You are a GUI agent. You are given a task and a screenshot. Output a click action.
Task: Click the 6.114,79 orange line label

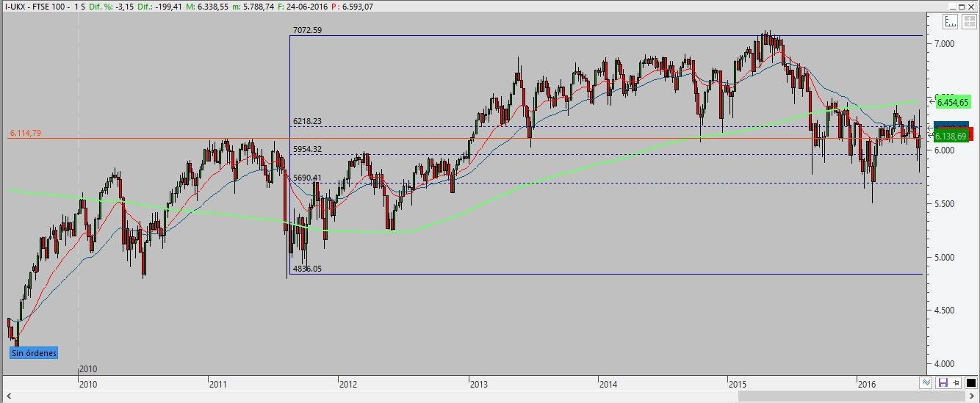point(26,133)
